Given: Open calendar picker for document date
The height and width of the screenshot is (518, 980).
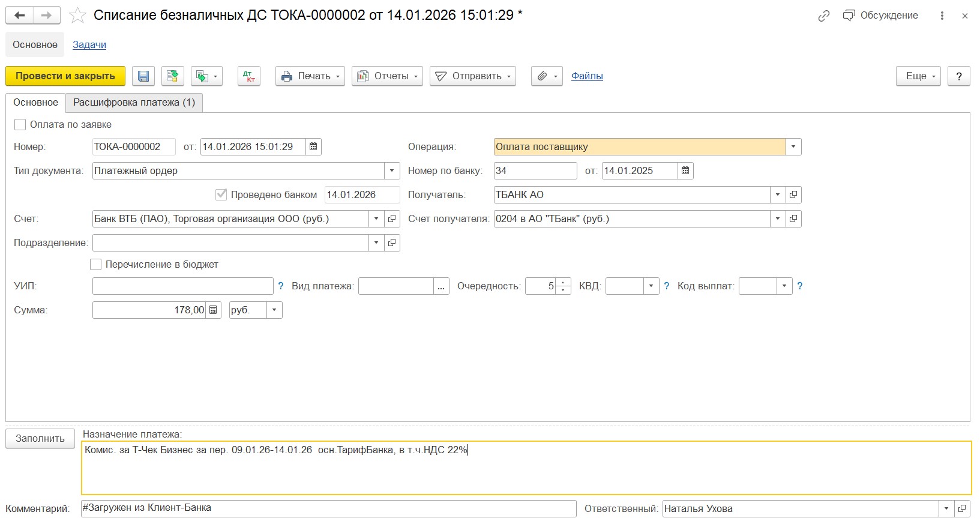Looking at the screenshot, I should [x=313, y=146].
